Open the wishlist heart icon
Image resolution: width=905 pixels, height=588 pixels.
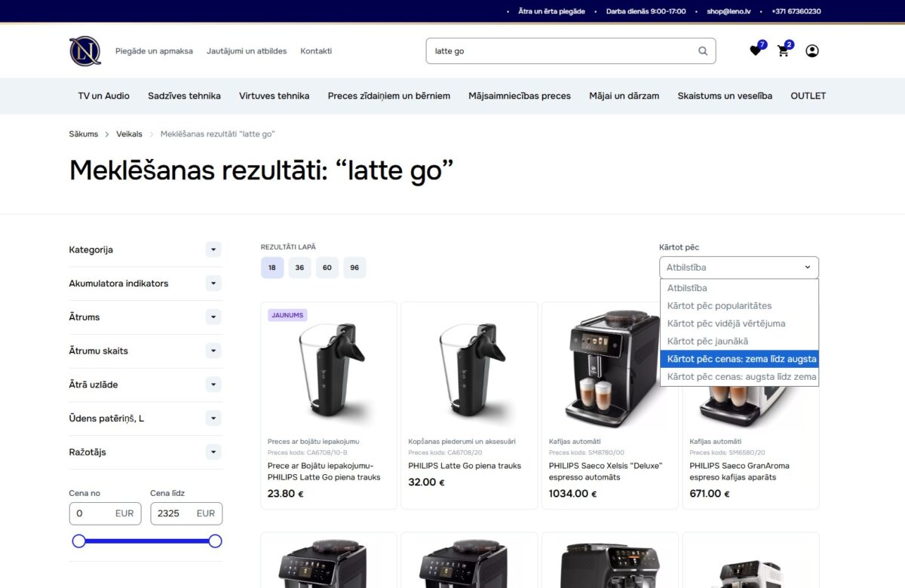click(x=755, y=50)
